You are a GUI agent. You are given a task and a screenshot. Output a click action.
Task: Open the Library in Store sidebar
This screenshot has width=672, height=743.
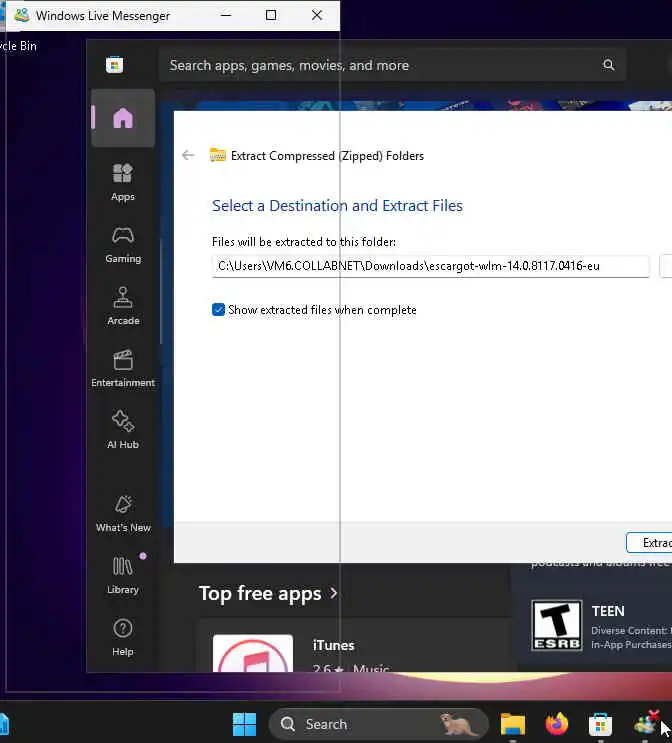pyautogui.click(x=123, y=575)
